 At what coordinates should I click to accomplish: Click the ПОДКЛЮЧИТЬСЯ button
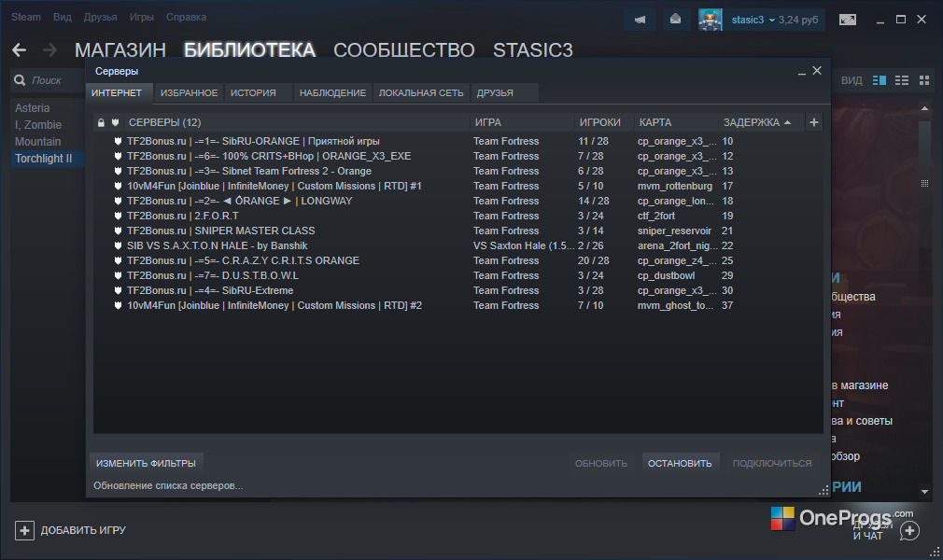(771, 463)
